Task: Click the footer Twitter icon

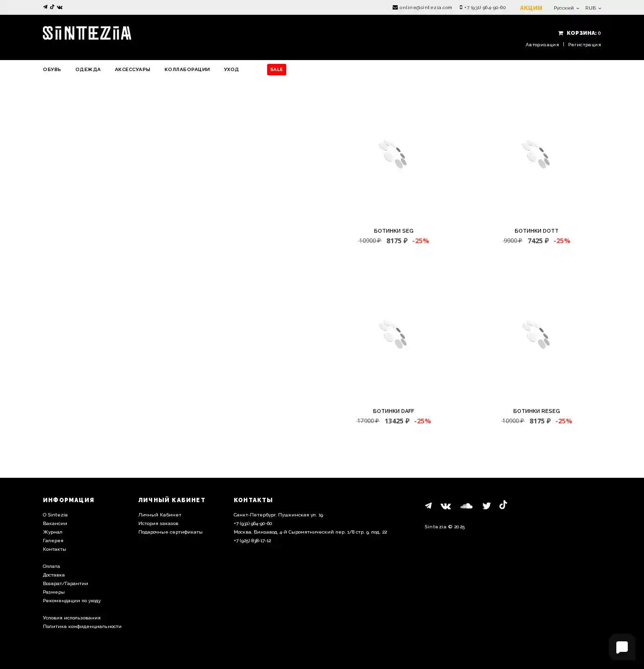Action: (x=486, y=506)
